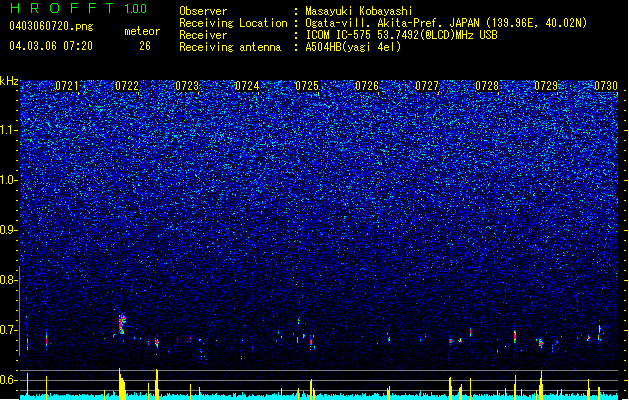The image size is (629, 400).
Task: Click the 0728 time marker
Action: [x=487, y=86]
